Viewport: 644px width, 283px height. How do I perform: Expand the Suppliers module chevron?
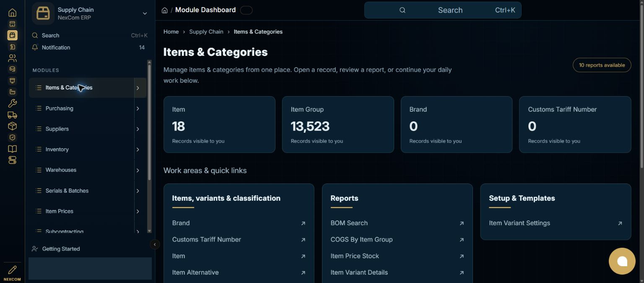pyautogui.click(x=138, y=129)
